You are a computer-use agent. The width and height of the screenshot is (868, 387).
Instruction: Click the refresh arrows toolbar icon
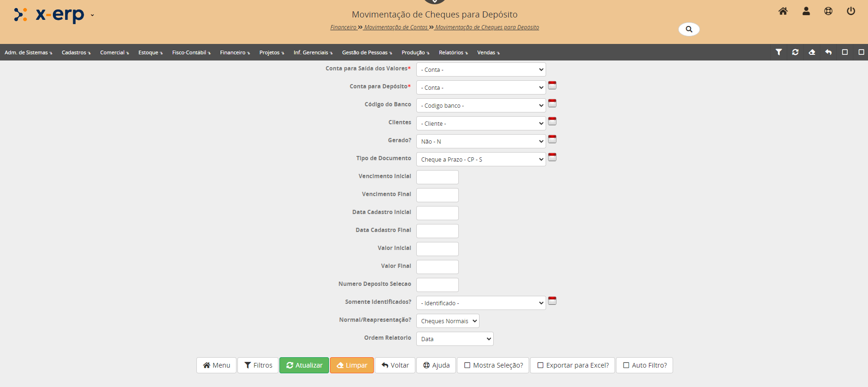click(795, 52)
